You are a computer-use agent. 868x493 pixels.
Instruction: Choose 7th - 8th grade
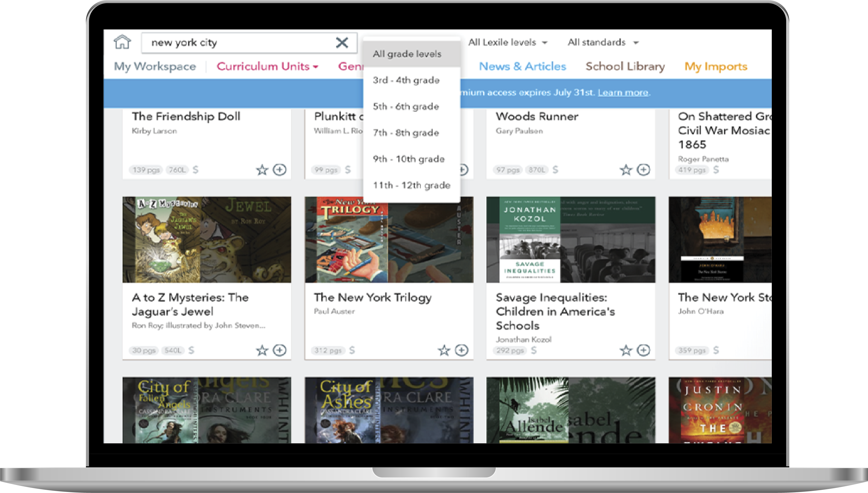click(x=412, y=133)
